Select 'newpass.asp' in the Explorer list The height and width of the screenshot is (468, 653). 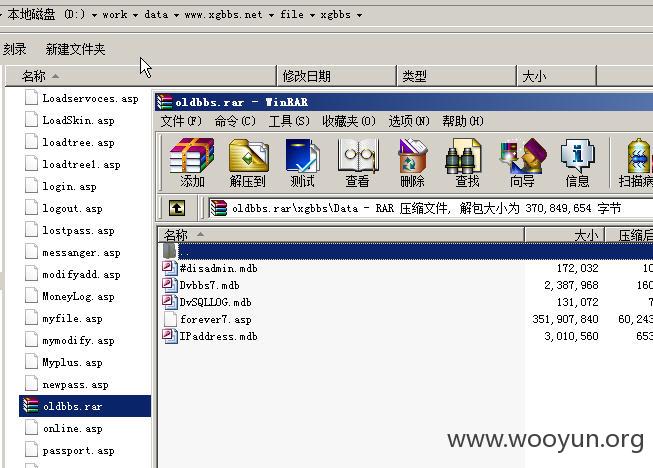75,384
